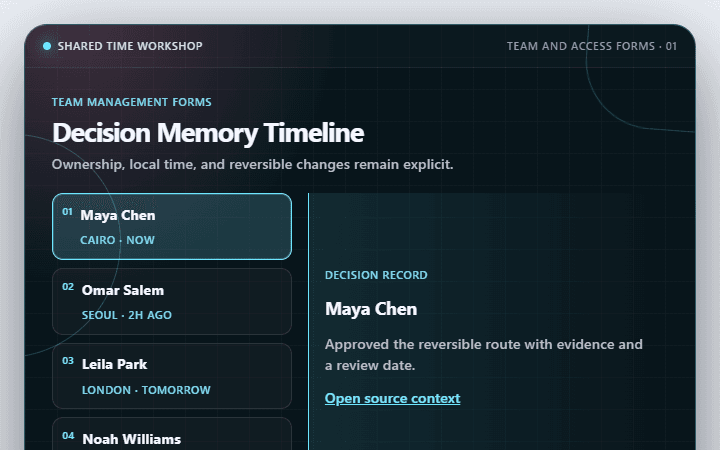The height and width of the screenshot is (450, 720).
Task: Select the Omar Salem timeline card
Action: click(172, 301)
